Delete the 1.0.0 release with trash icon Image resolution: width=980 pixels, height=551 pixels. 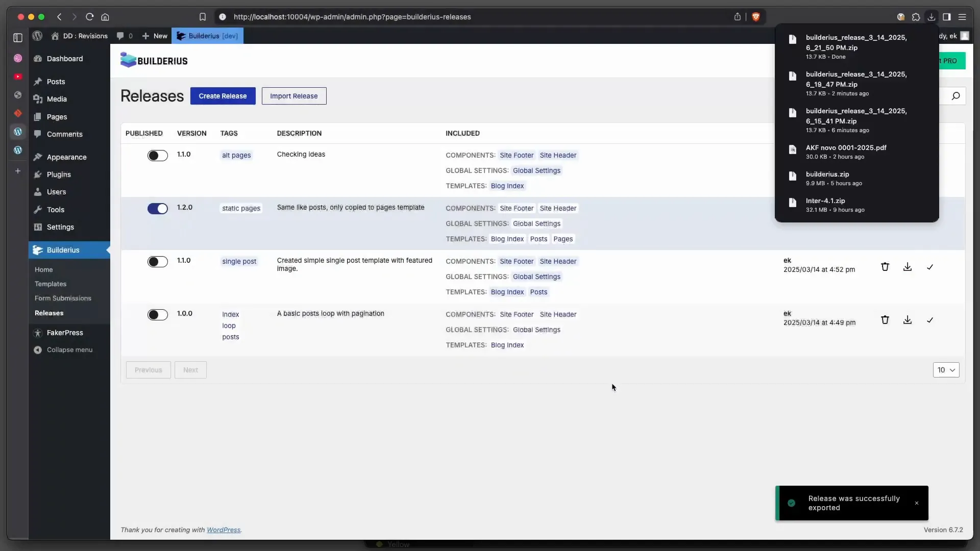click(x=885, y=320)
